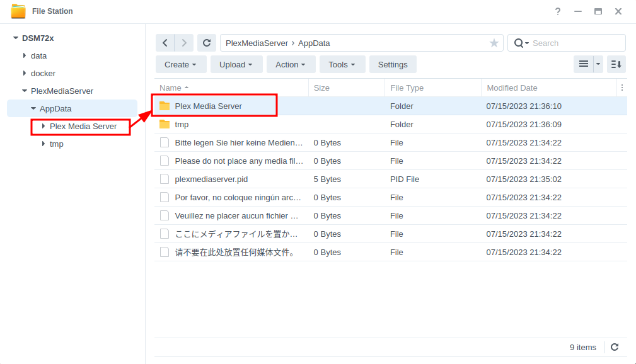Select the plexmediaserver.pid file name
636x364 pixels.
tap(211, 179)
